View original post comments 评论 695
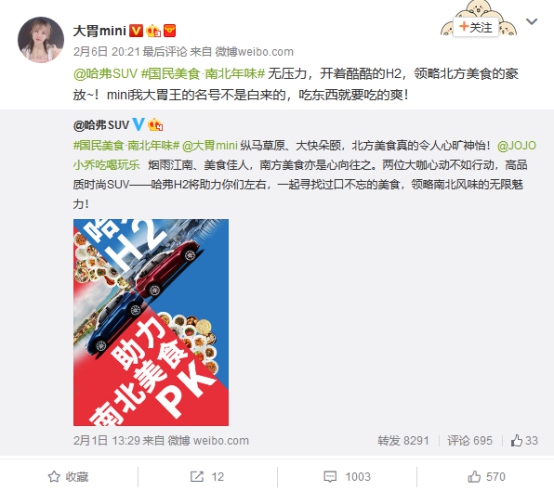This screenshot has height=492, width=554. click(x=470, y=440)
